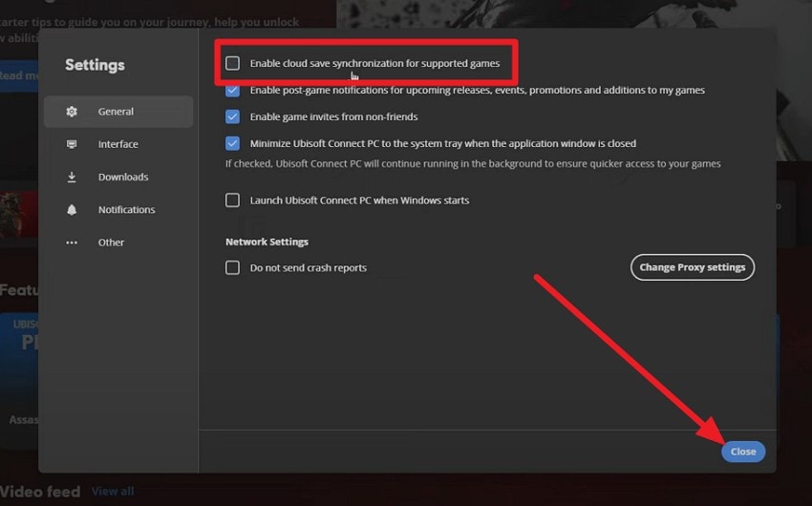The height and width of the screenshot is (506, 812).
Task: Disable game invites from non-friends
Action: (x=232, y=116)
